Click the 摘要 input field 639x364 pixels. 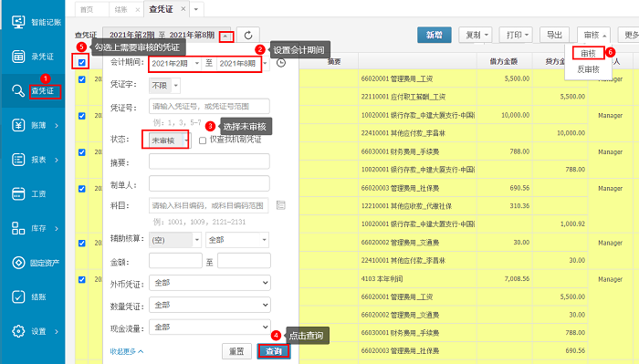click(209, 161)
